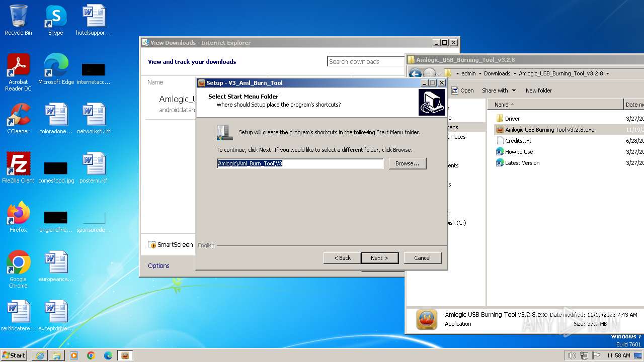Launch Firefox desktop shortcut

point(18,217)
